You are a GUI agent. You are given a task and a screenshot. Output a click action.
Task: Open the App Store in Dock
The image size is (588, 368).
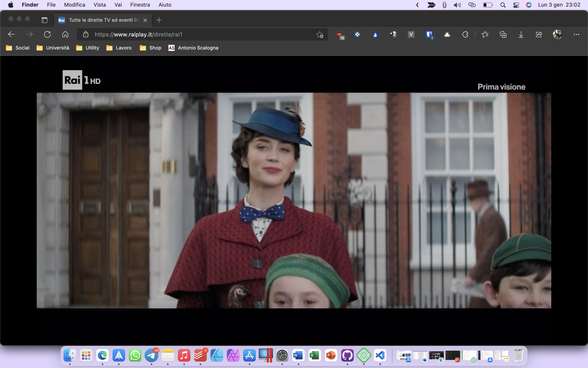[249, 355]
